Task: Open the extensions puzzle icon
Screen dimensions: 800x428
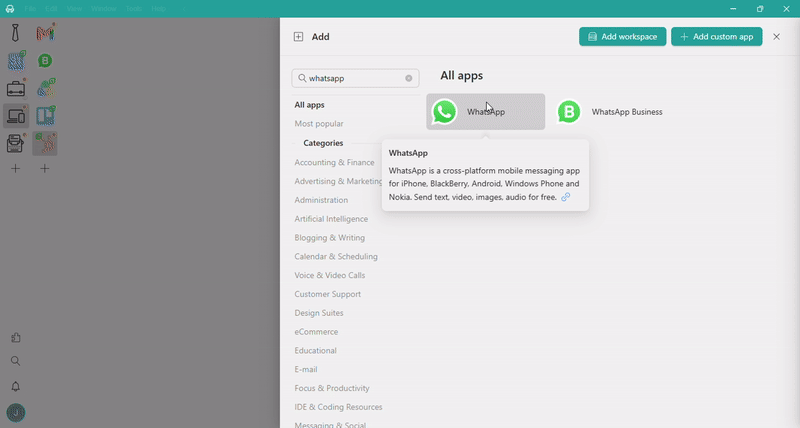Action: pos(16,338)
